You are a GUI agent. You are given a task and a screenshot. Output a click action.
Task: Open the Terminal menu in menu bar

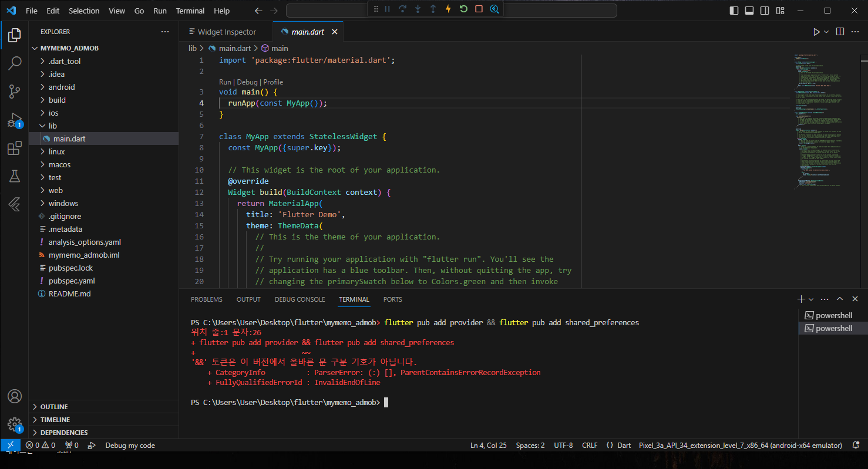pos(190,11)
